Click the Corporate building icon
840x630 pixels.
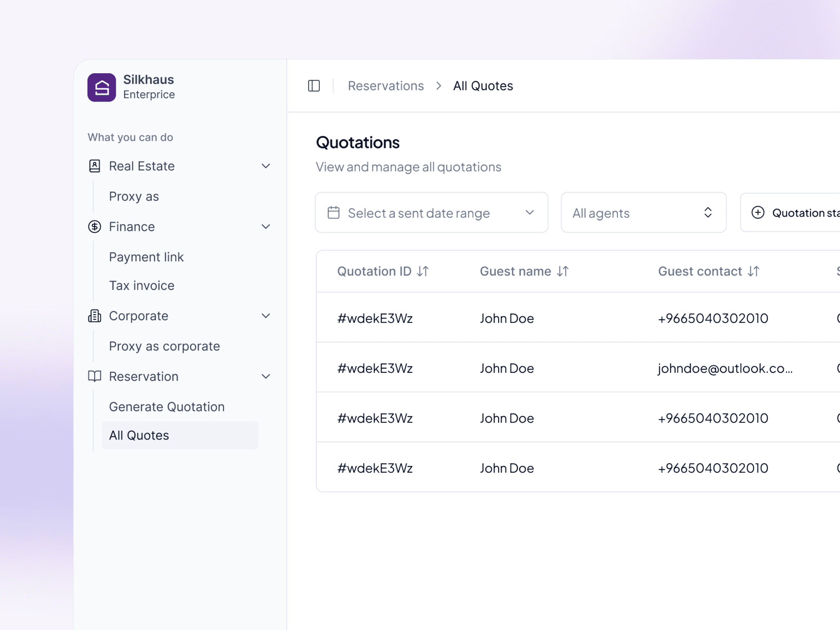[x=95, y=316]
